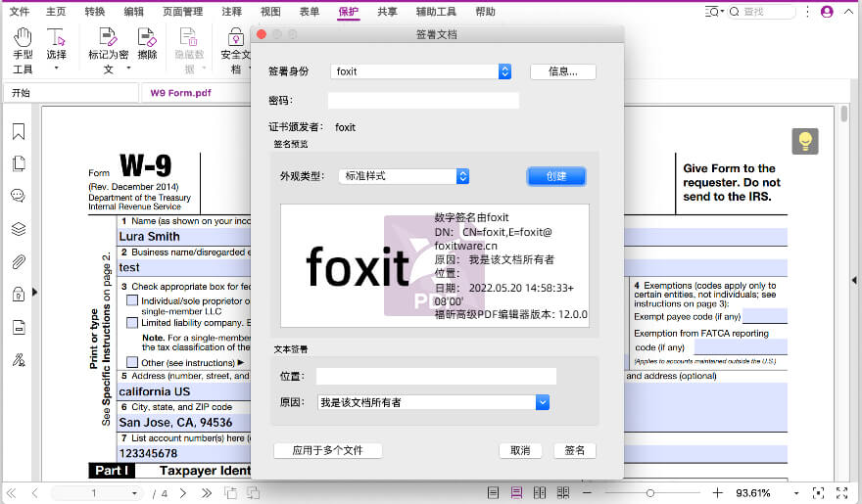Image resolution: width=862 pixels, height=504 pixels.
Task: Switch to the Home (主页) tab
Action: [56, 12]
